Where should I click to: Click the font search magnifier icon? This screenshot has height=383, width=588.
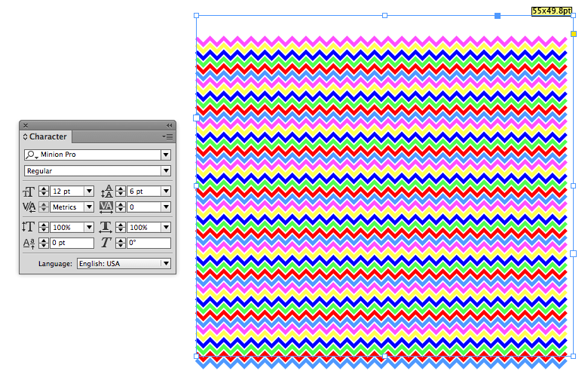tap(31, 155)
